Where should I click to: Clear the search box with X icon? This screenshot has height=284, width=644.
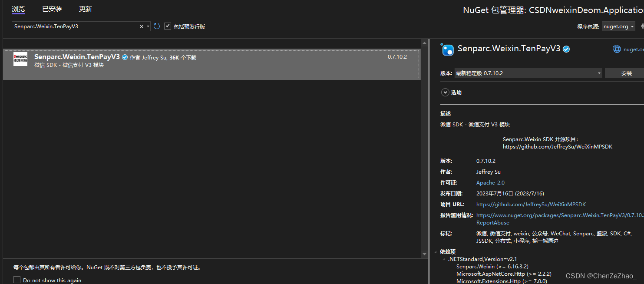pos(141,26)
